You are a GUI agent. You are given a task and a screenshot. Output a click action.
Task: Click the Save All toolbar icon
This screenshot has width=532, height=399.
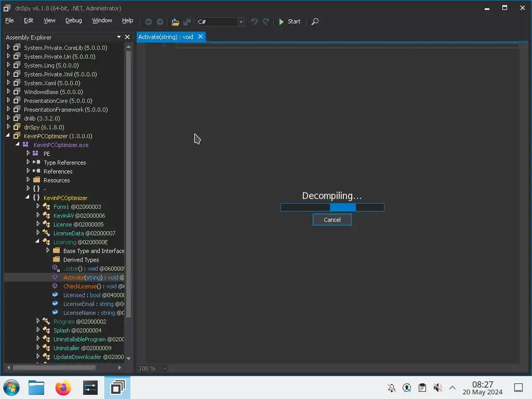(x=187, y=22)
